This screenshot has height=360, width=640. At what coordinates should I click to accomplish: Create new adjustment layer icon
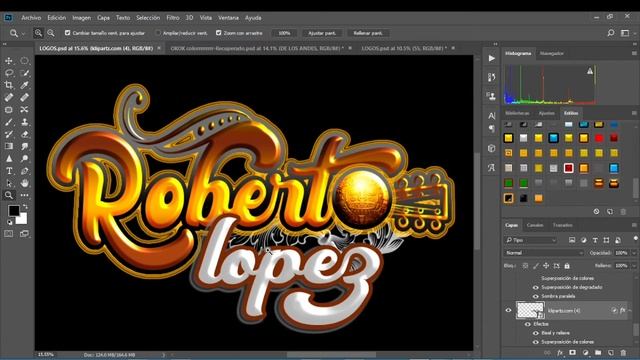(585, 353)
